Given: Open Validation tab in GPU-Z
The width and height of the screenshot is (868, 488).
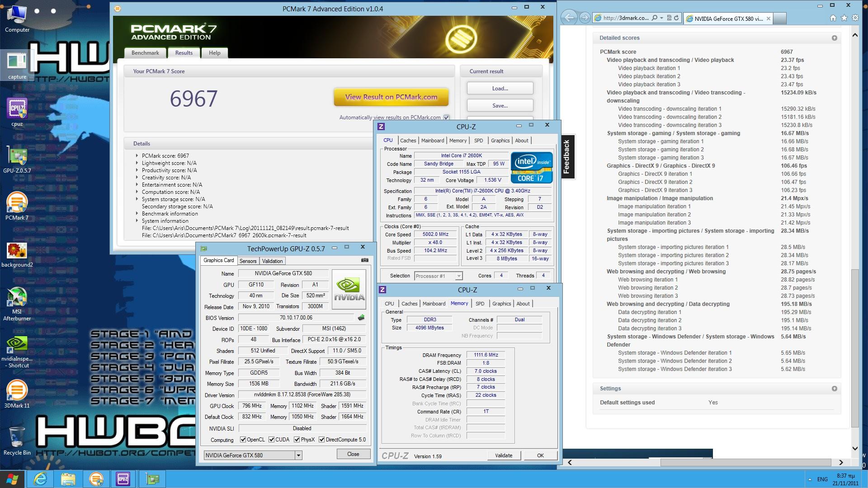Looking at the screenshot, I should [272, 261].
